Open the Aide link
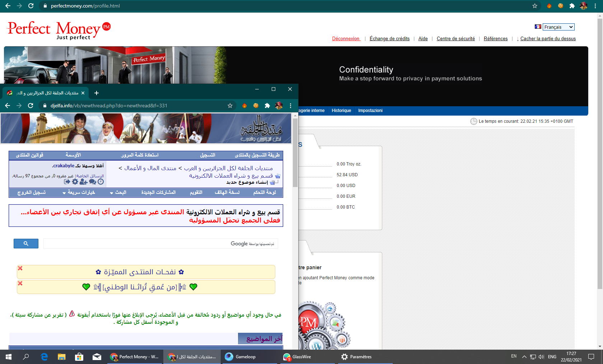 [x=423, y=39]
